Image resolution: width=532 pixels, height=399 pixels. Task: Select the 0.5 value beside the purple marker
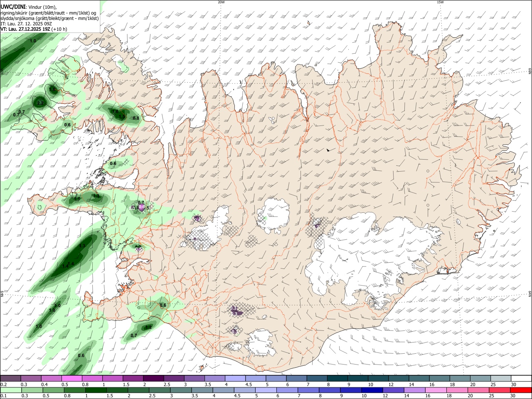click(146, 208)
